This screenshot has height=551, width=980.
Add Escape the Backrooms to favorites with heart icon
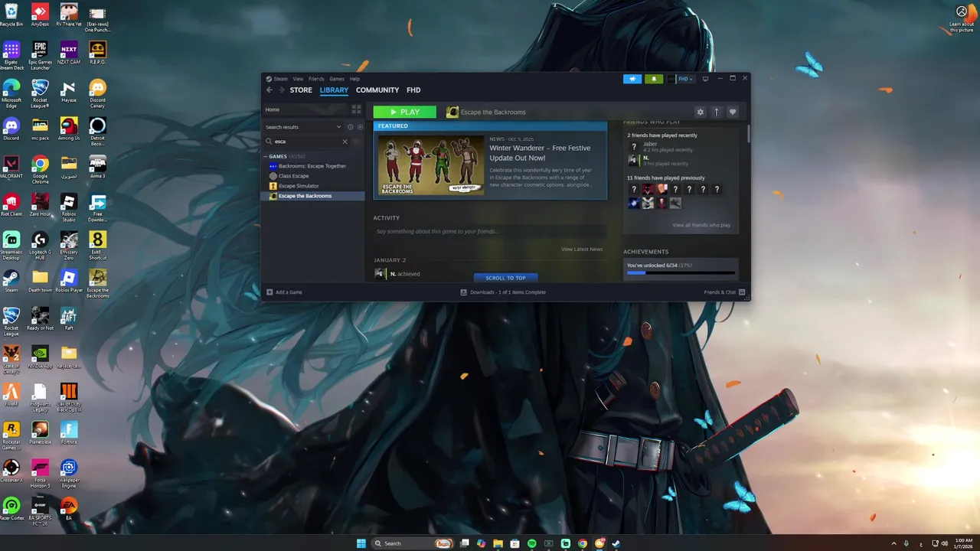pos(732,112)
